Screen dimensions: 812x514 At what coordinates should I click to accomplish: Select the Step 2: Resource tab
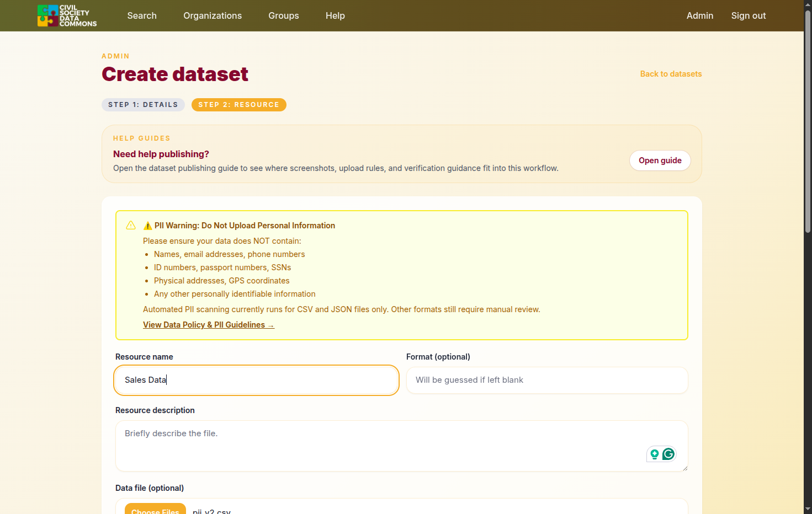[x=239, y=105]
